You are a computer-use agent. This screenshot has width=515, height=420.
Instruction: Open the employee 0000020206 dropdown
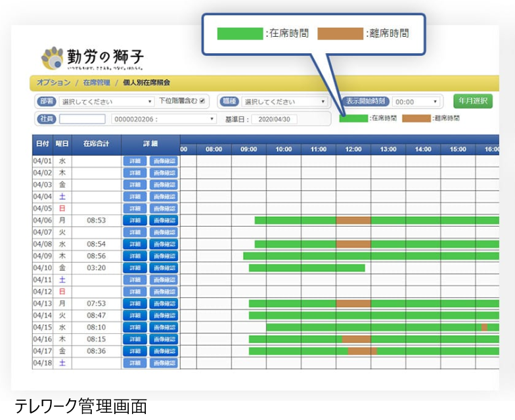pos(164,119)
